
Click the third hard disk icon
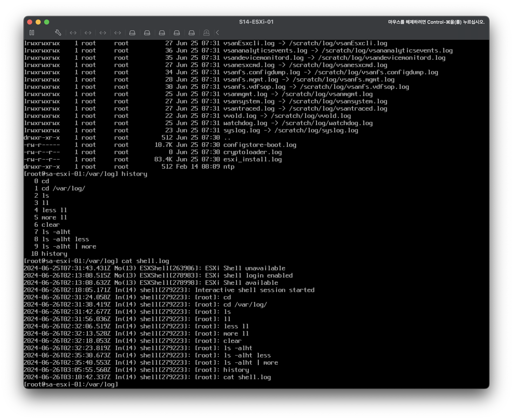[x=162, y=33]
